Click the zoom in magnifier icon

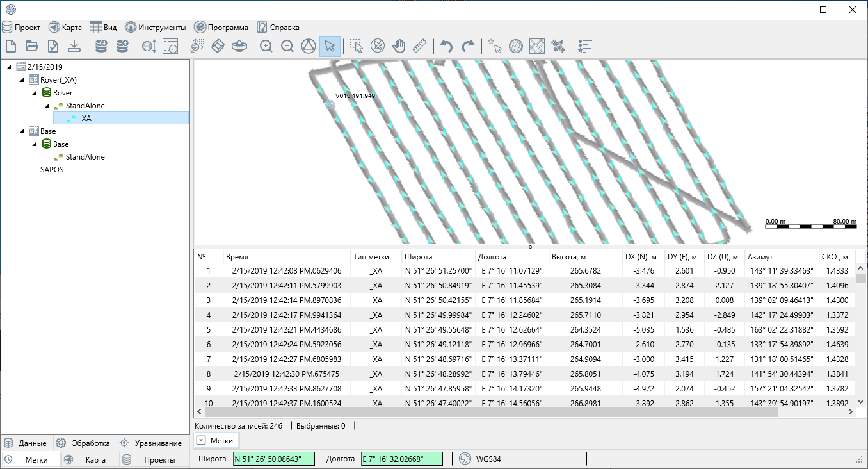pyautogui.click(x=266, y=46)
